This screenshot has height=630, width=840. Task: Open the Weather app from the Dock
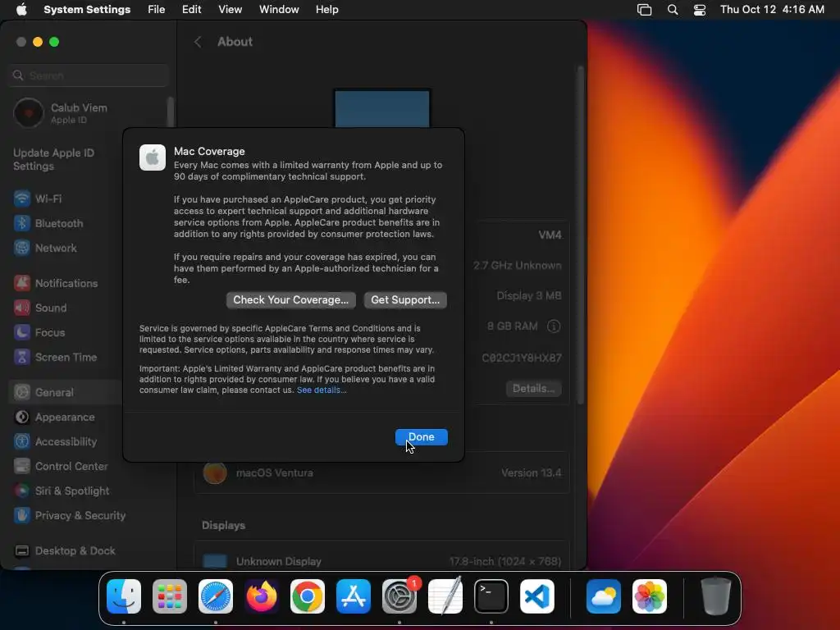coord(604,596)
